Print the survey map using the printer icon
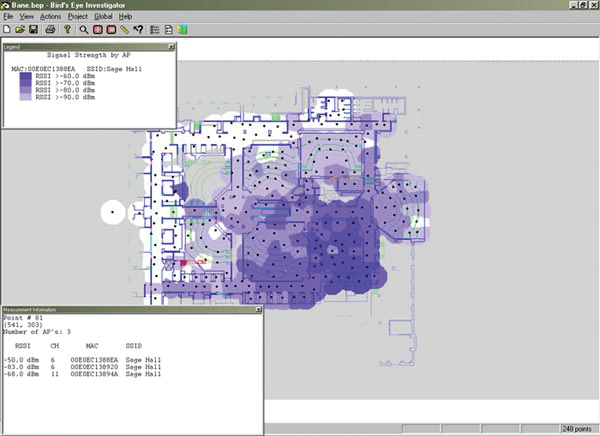The height and width of the screenshot is (436, 600). tap(50, 30)
